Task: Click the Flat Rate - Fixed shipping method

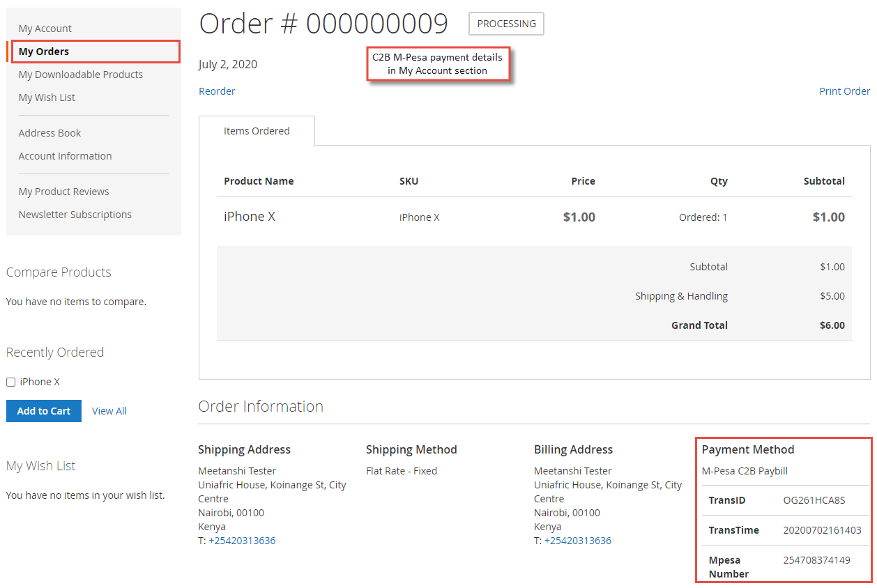Action: pos(402,471)
